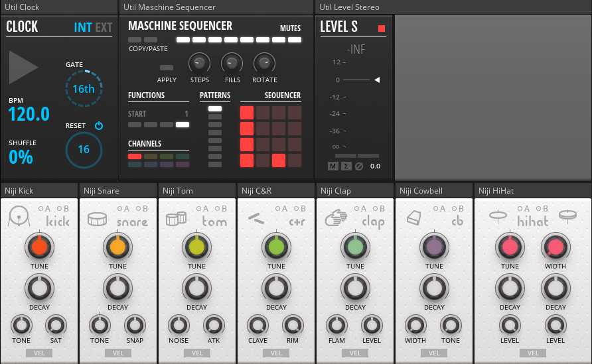Viewport: 592px width, 364px height.
Task: Select the first highlighted pattern slot
Action: tap(215, 109)
